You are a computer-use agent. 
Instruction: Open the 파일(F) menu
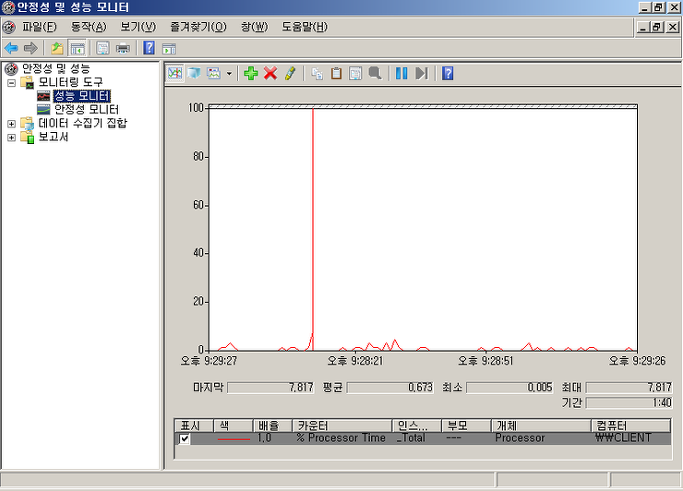tap(39, 27)
